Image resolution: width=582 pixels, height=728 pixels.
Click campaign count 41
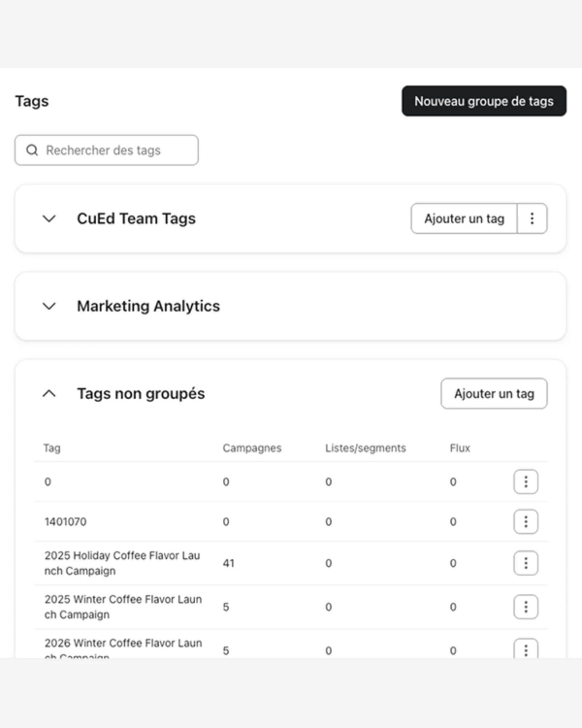(228, 563)
